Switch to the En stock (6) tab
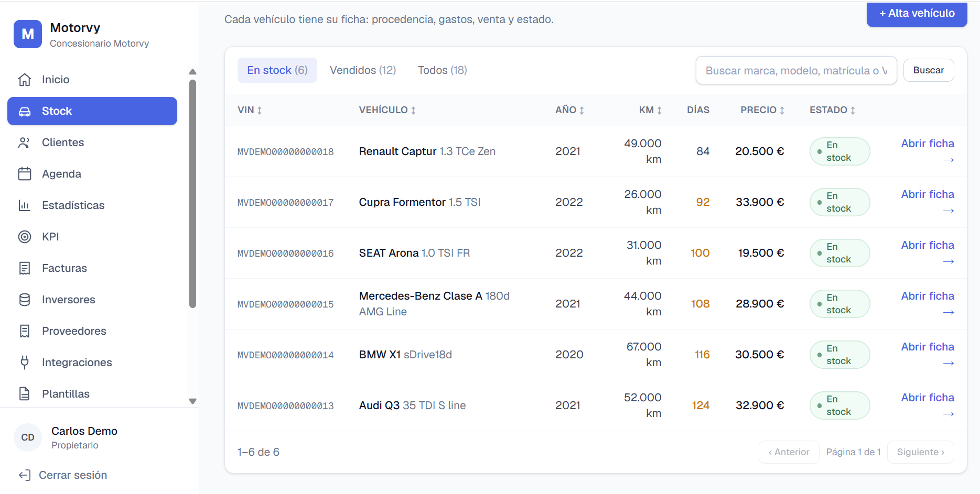This screenshot has height=494, width=980. [277, 70]
